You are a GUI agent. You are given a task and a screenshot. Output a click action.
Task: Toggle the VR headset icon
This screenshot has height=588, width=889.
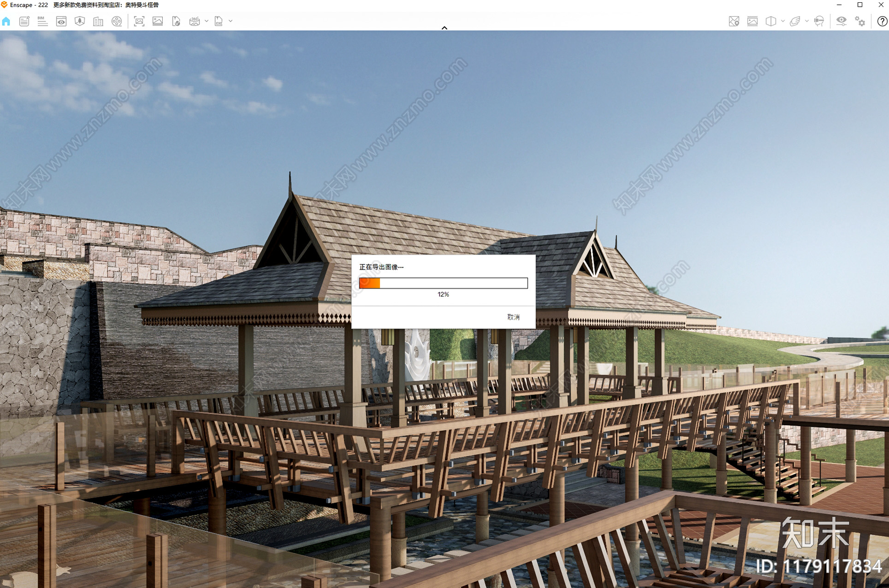tap(819, 21)
